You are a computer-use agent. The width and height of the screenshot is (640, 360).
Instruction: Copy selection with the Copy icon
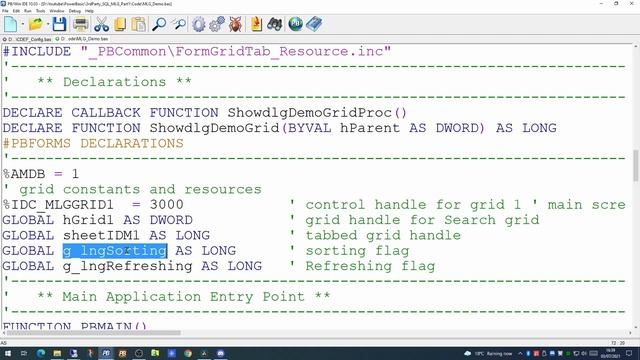120,24
